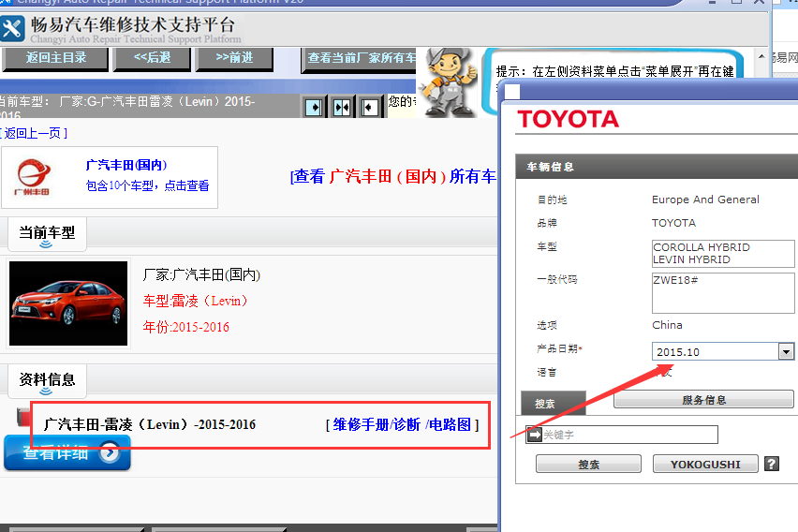Click the 车辆信息 section header

(657, 167)
